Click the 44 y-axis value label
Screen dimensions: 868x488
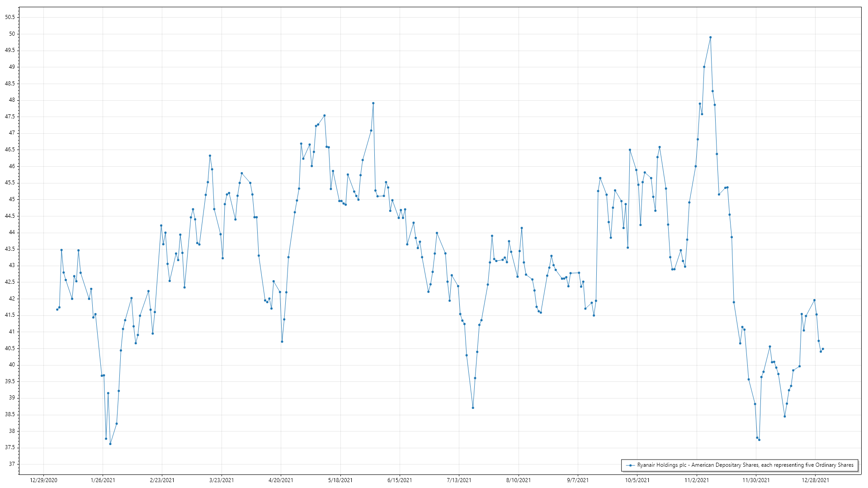(x=12, y=232)
